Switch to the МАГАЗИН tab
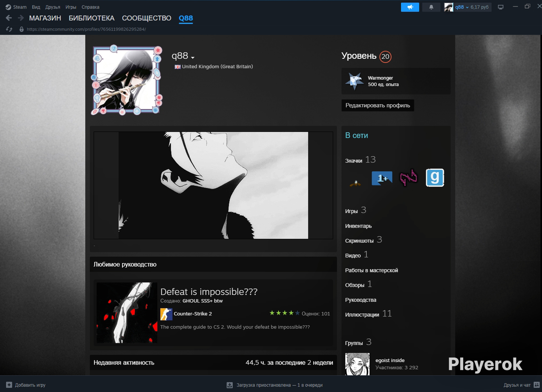The image size is (542, 392). (45, 18)
